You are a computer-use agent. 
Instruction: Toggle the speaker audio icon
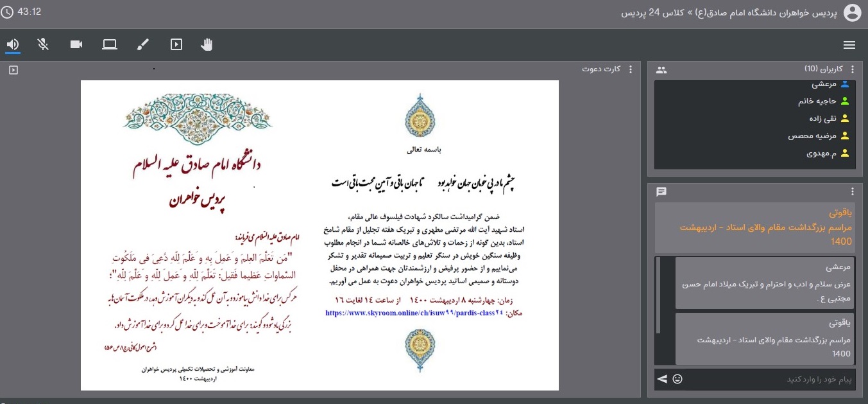[13, 44]
